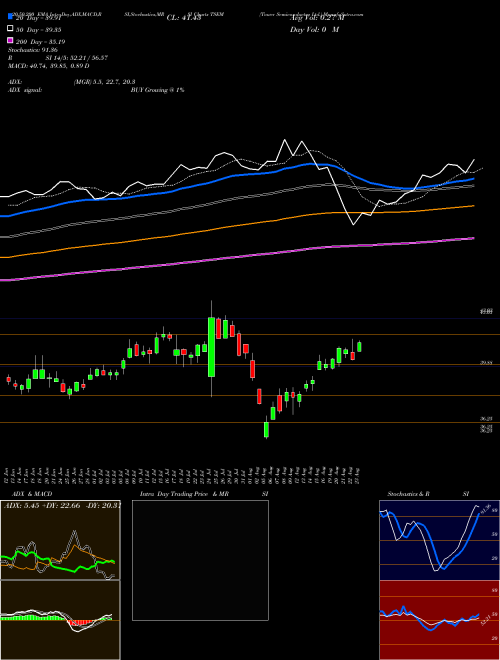
Task: Select the '200 Day - 35.19' legend text
Action: click(x=40, y=42)
